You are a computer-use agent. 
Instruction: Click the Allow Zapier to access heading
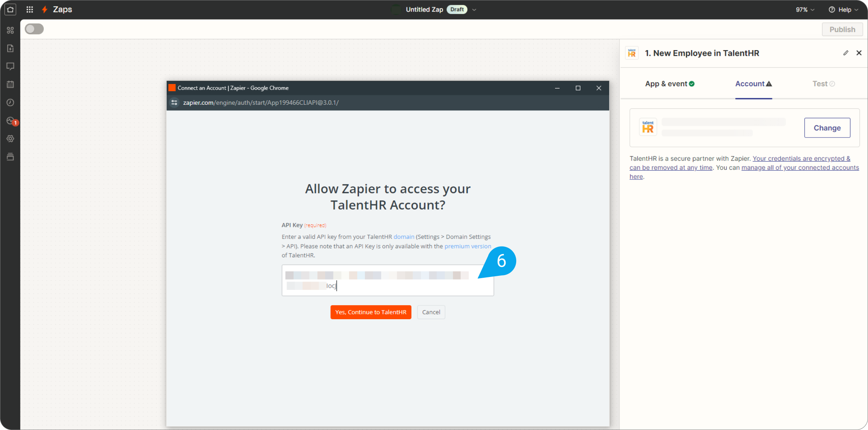388,197
